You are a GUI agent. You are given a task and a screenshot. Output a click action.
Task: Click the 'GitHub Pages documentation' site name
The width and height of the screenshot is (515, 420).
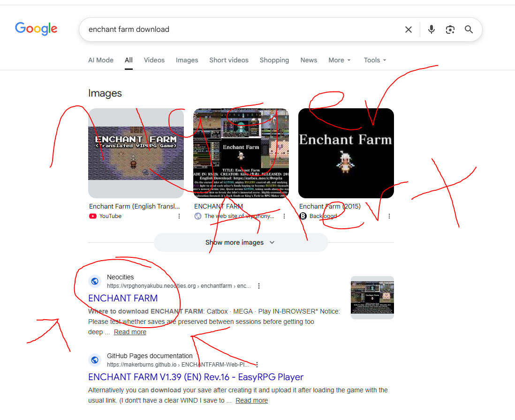point(150,356)
